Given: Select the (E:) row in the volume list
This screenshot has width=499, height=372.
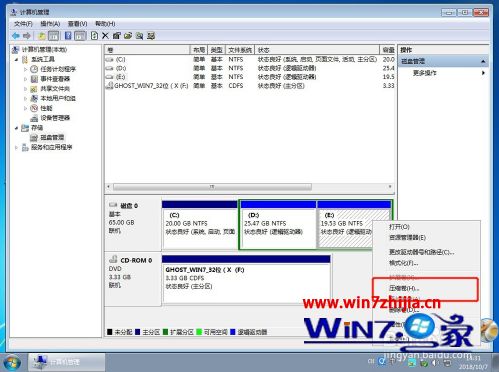Looking at the screenshot, I should coord(250,77).
